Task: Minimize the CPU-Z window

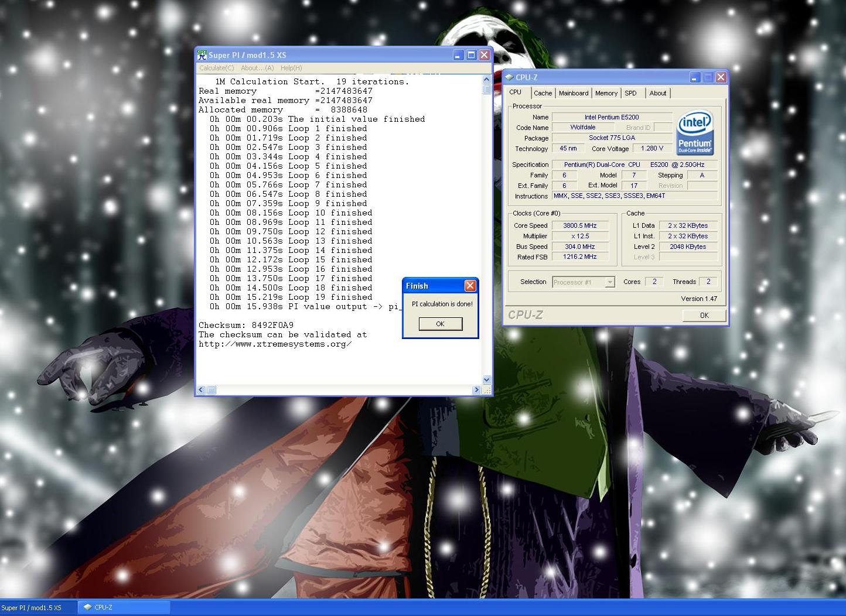Action: pyautogui.click(x=695, y=77)
